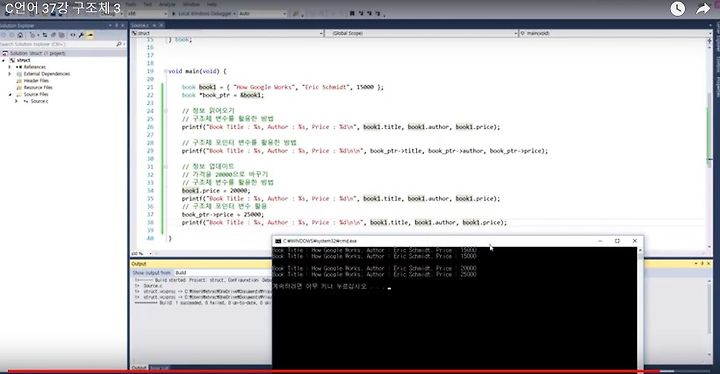Open the Tools menu
This screenshot has height=374, width=720.
pyautogui.click(x=131, y=4)
